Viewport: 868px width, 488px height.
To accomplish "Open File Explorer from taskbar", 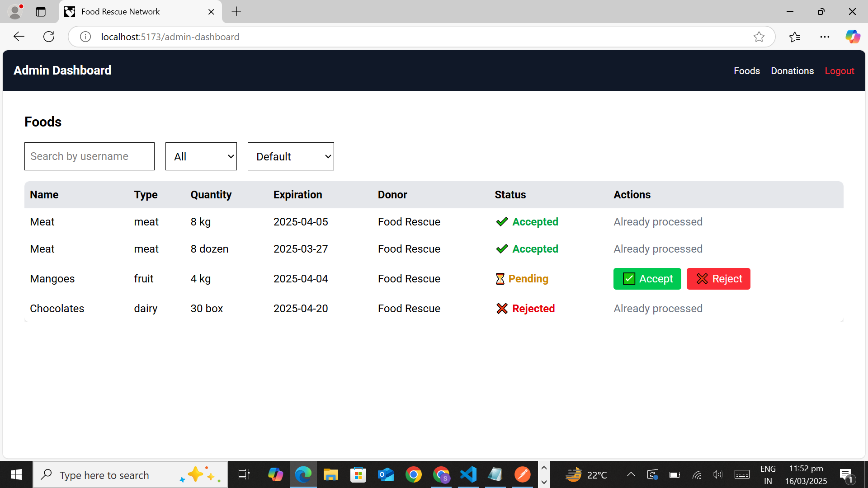I will coord(330,475).
